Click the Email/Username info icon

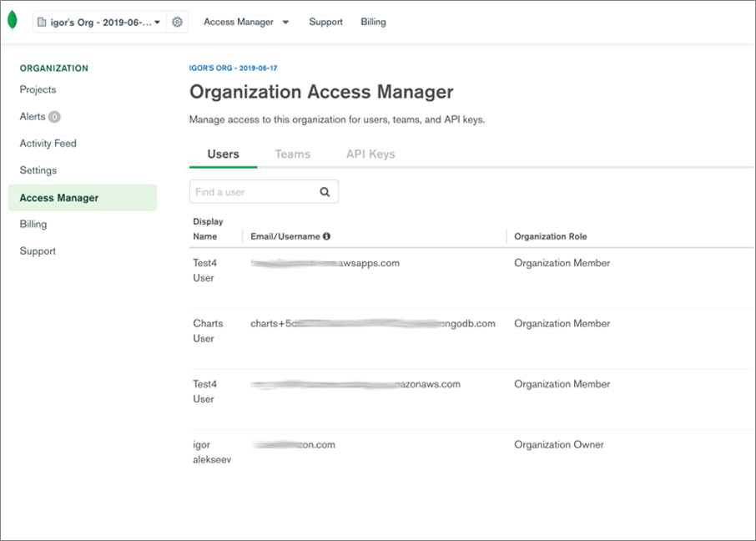(326, 236)
